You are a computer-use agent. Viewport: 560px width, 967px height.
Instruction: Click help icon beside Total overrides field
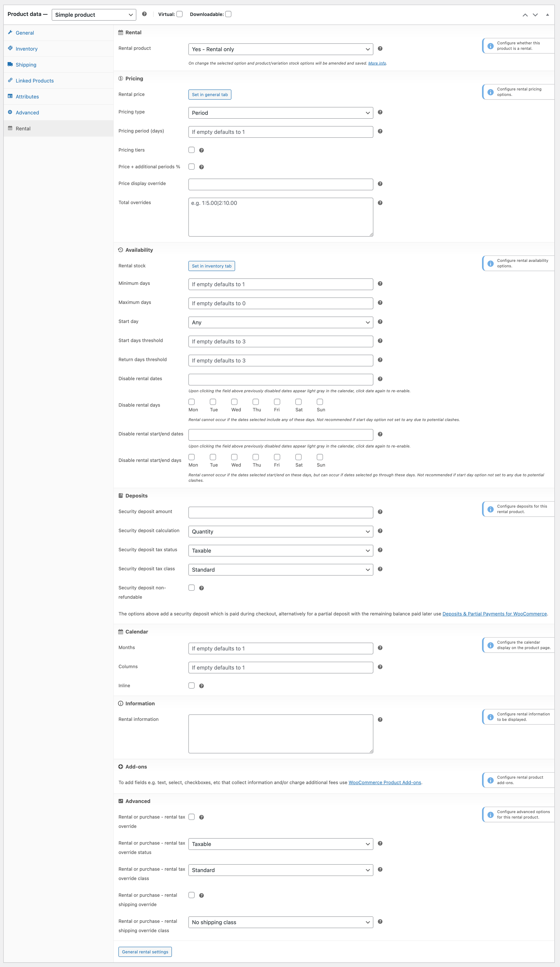(380, 203)
